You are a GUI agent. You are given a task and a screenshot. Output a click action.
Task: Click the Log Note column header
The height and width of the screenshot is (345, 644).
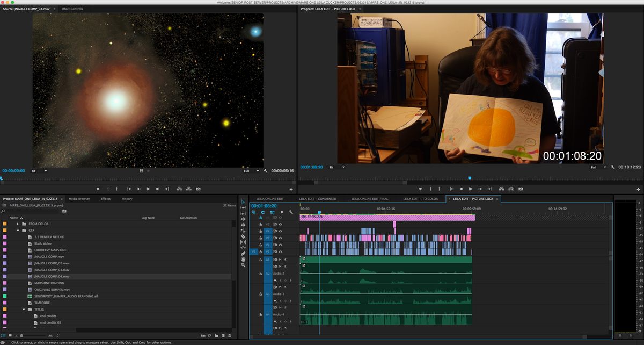pyautogui.click(x=148, y=218)
